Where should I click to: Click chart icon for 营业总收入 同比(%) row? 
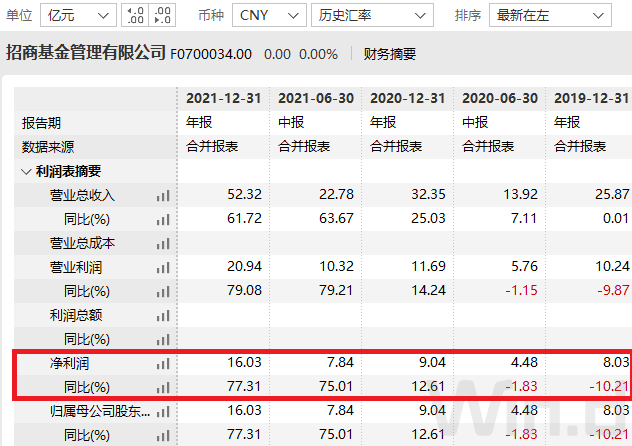pos(163,220)
